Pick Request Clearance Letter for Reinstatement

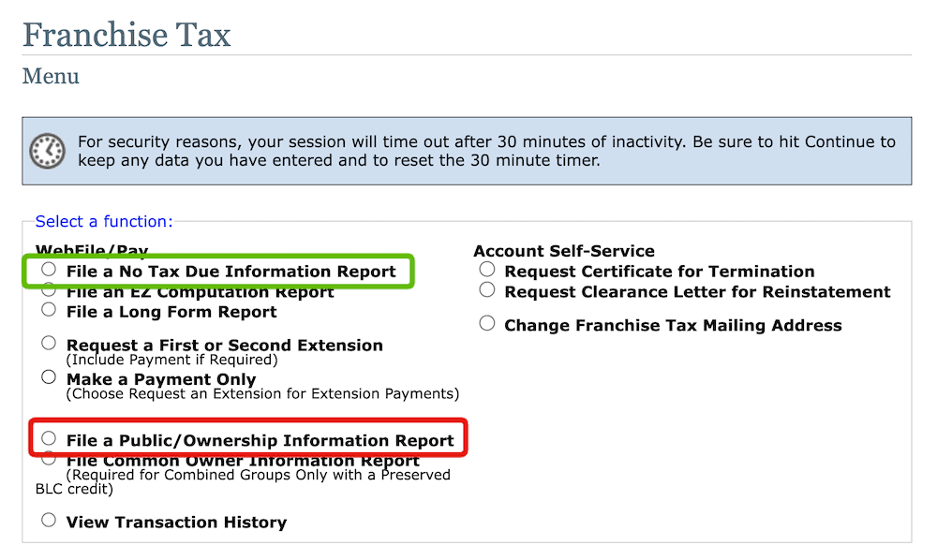pyautogui.click(x=486, y=289)
